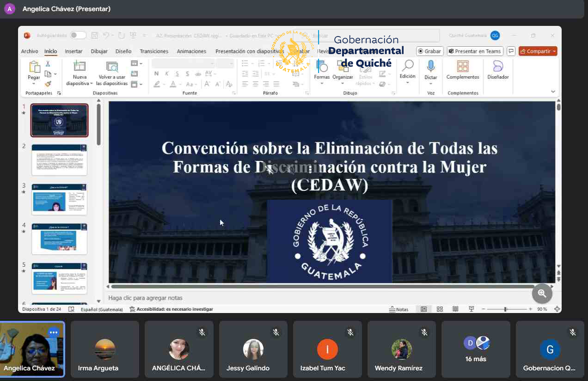Click the Edición magnifier icon

408,67
